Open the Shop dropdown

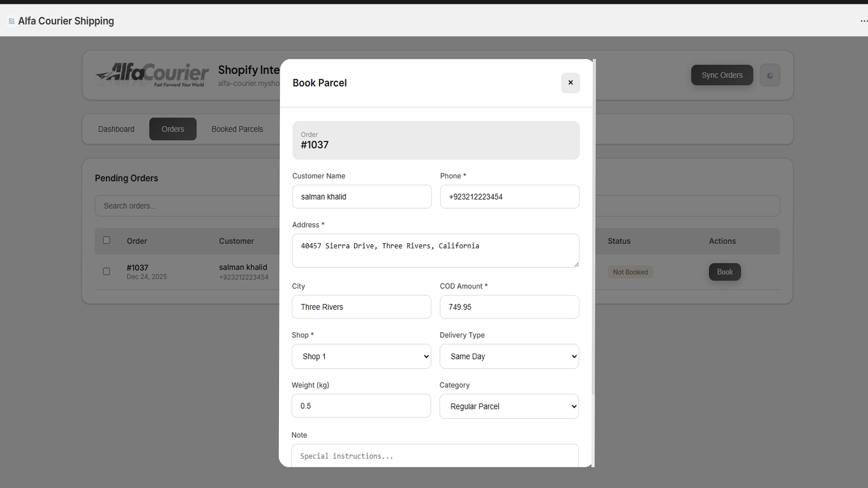(x=361, y=356)
